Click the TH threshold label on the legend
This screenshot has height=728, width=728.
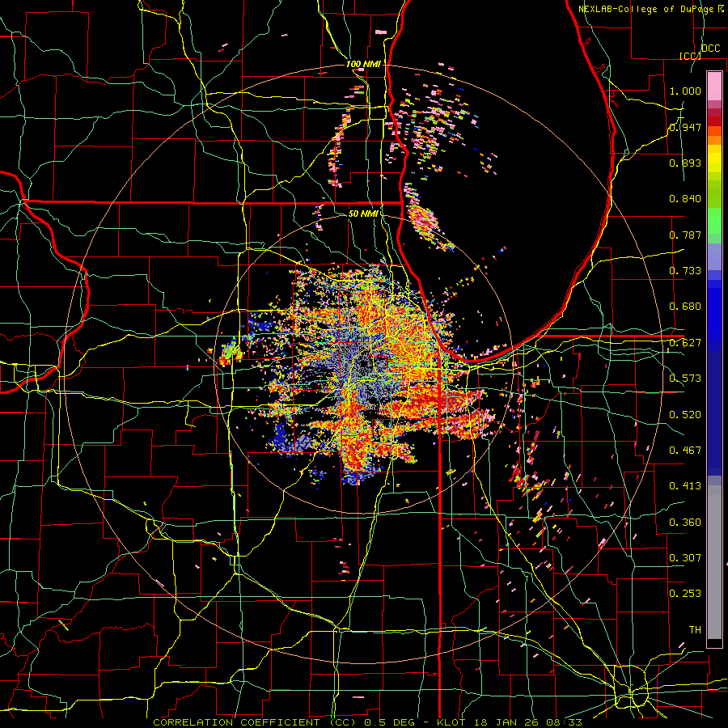coord(695,630)
